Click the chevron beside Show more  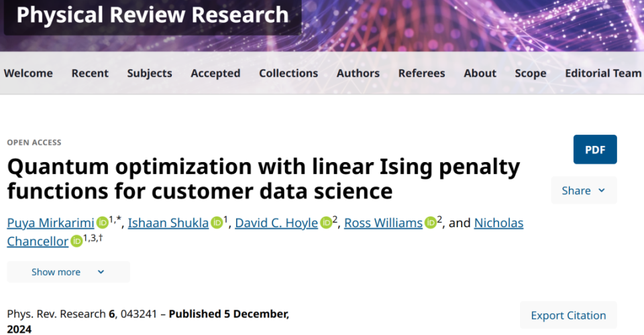[101, 272]
